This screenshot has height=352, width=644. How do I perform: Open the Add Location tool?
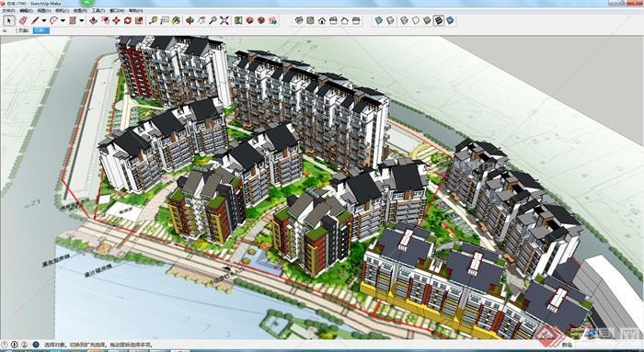(238, 20)
